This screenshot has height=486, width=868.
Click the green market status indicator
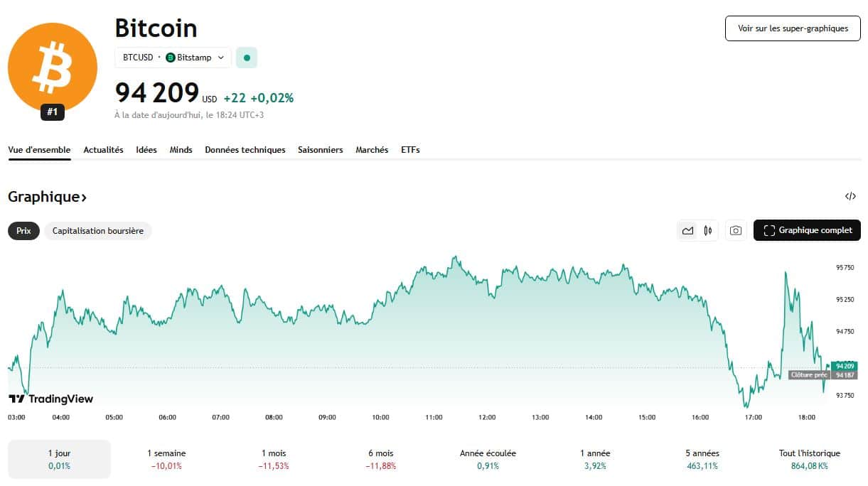246,57
